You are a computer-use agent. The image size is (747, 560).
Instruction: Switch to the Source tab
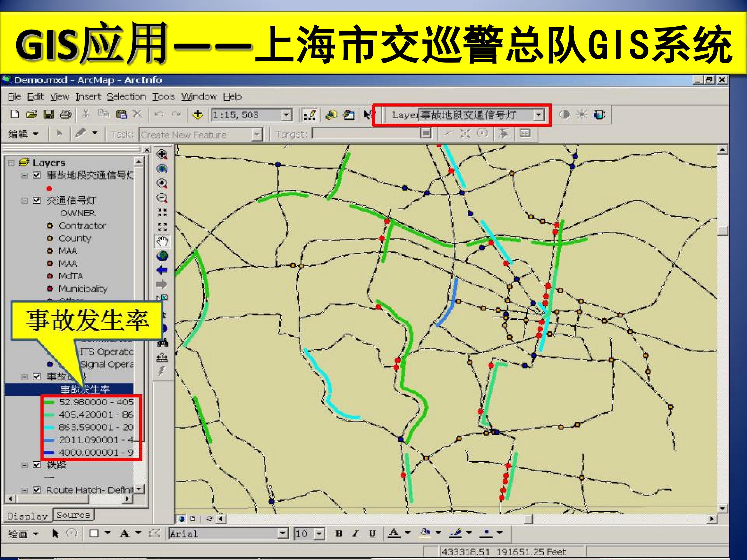tap(73, 515)
